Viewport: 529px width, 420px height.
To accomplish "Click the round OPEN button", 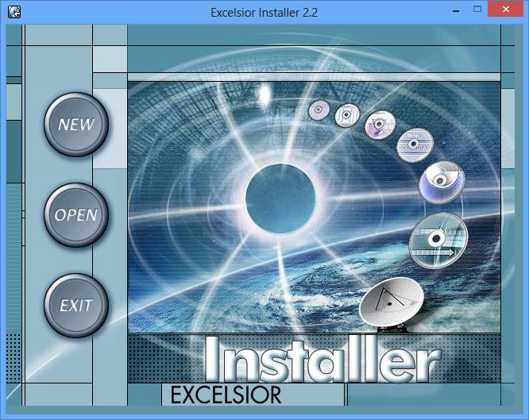I will [76, 215].
